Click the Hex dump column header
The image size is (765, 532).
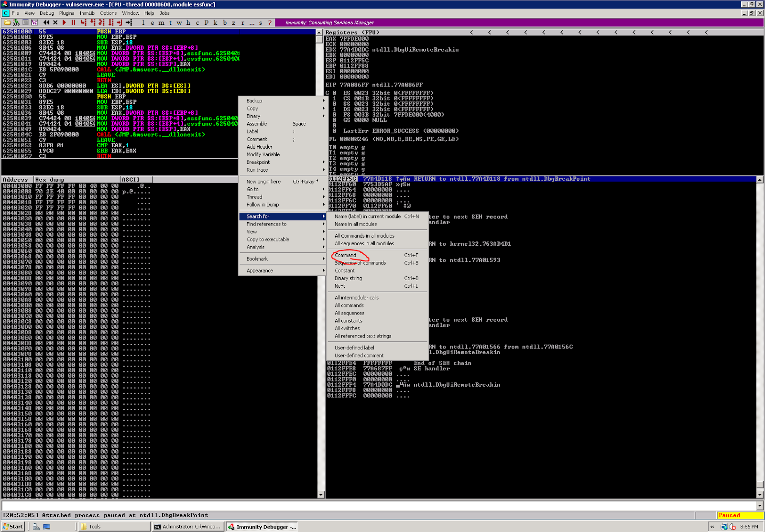[76, 180]
